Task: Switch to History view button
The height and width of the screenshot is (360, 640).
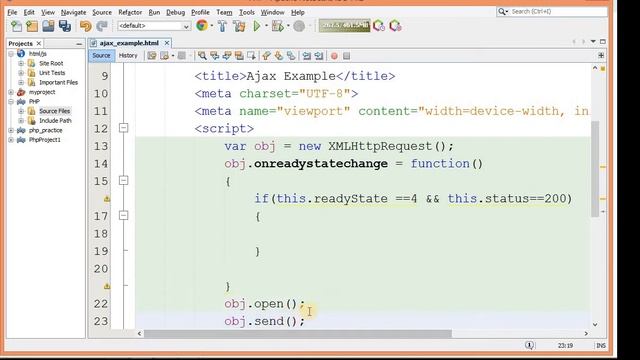Action: pyautogui.click(x=128, y=56)
